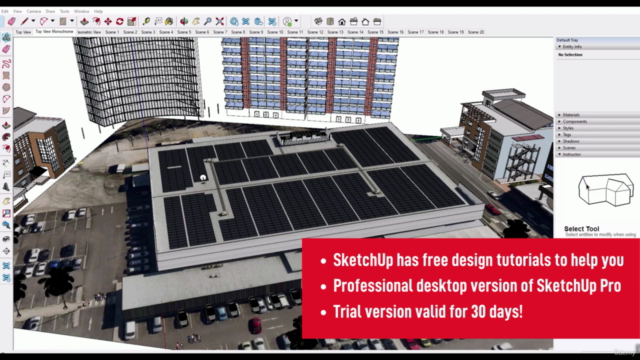Activate the Pan hand tool in top toolbar
This screenshot has width=640, height=360.
pyautogui.click(x=196, y=21)
